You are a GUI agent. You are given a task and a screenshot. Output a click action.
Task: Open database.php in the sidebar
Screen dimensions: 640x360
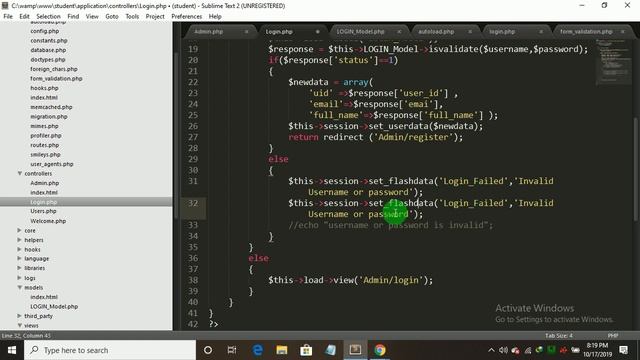tap(48, 50)
